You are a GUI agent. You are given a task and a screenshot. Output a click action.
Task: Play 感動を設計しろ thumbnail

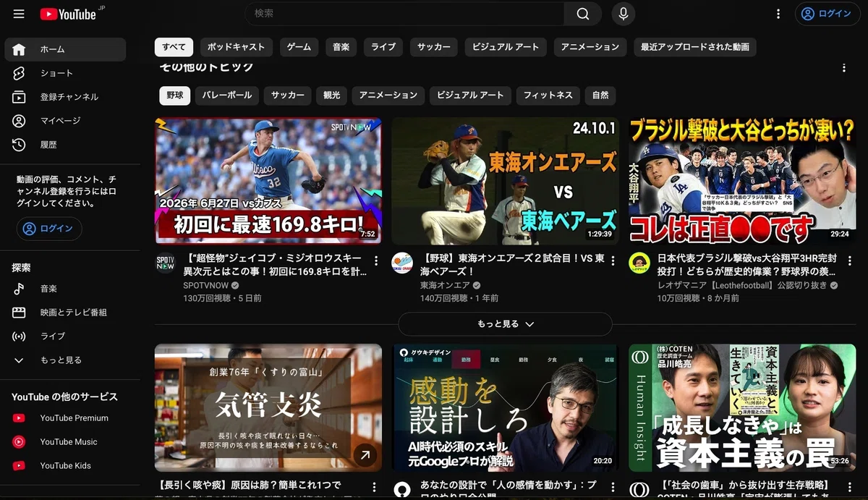click(x=505, y=407)
